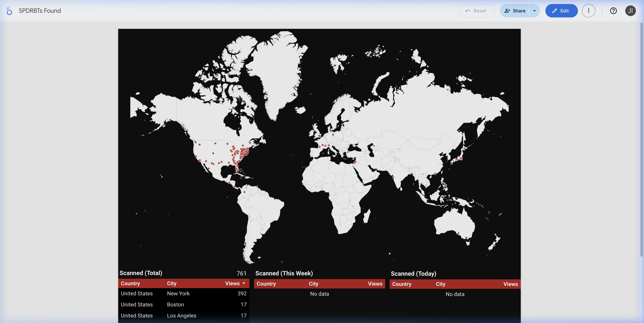Click the Looker Studio logo icon
This screenshot has height=323, width=644.
[x=9, y=11]
